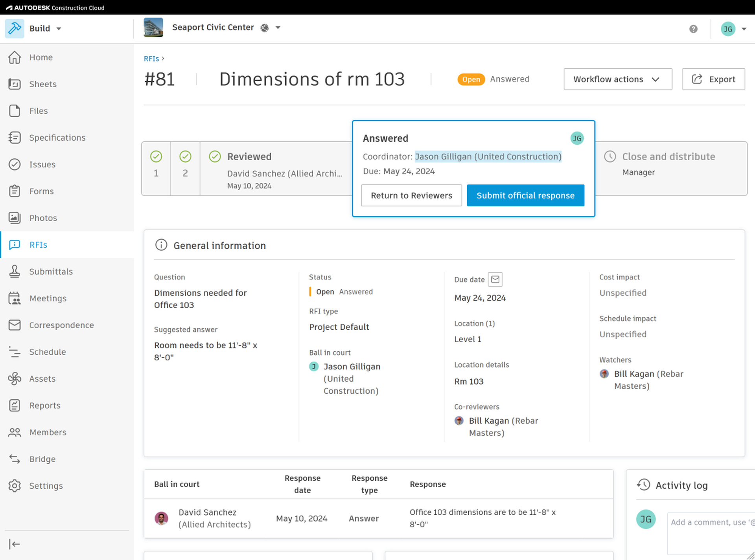Open the Specifications section
Screen dimensions: 755x560
click(x=57, y=138)
